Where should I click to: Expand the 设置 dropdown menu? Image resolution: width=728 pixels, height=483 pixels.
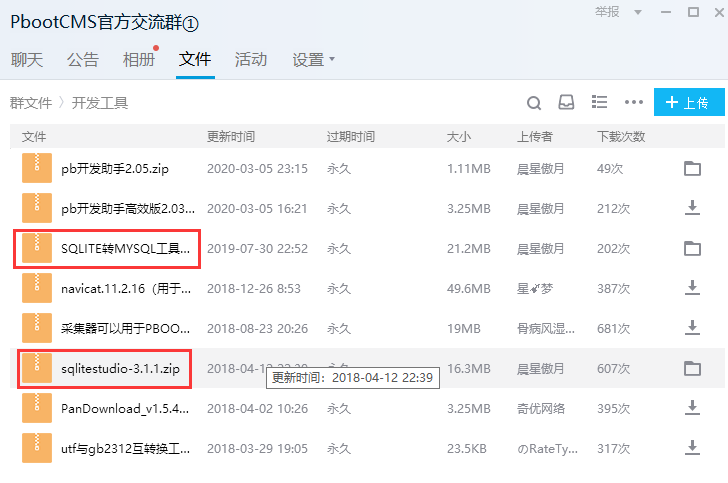(x=313, y=60)
